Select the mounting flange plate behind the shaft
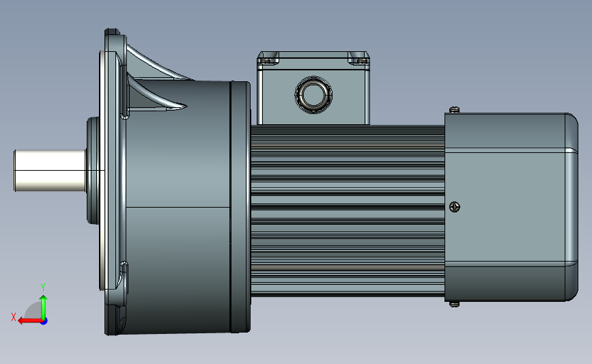The image size is (592, 364). click(112, 181)
